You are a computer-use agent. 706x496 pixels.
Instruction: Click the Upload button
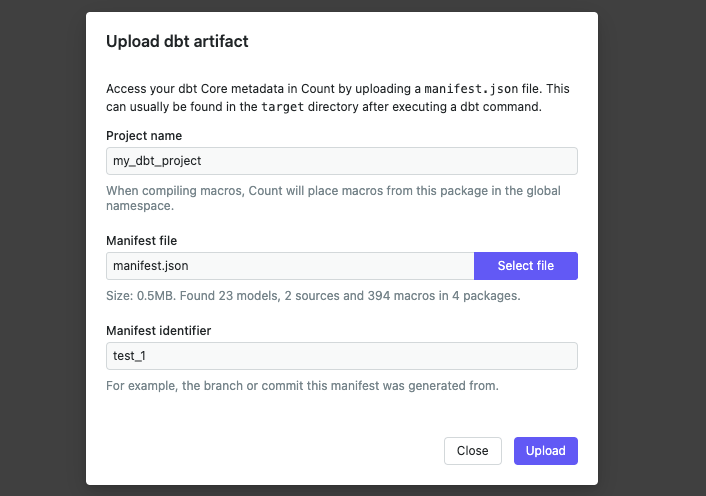545,451
